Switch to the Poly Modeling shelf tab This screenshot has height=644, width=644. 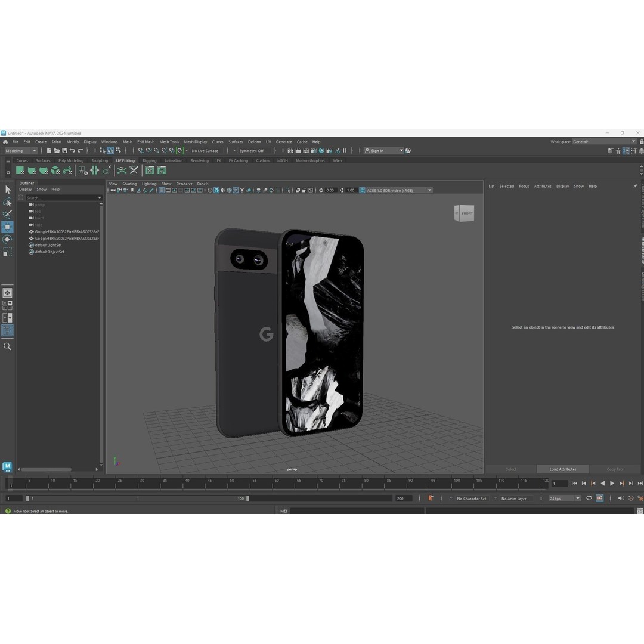coord(70,160)
